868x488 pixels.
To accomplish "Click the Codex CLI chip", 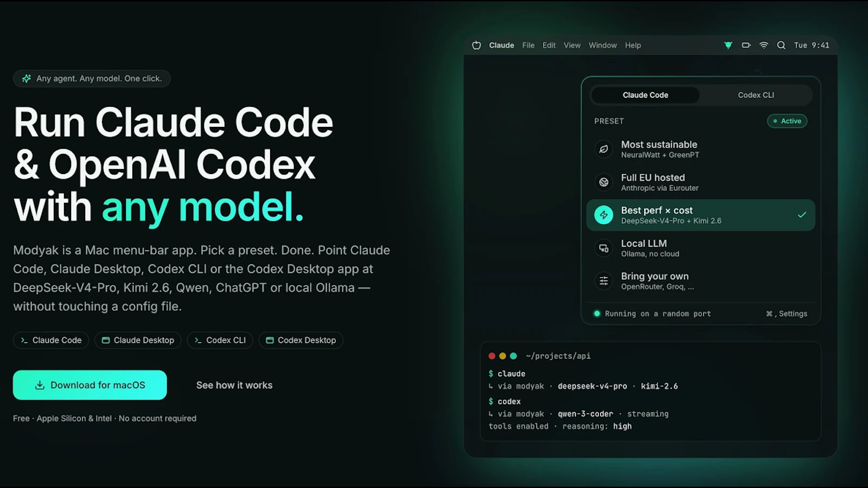I will pyautogui.click(x=220, y=341).
